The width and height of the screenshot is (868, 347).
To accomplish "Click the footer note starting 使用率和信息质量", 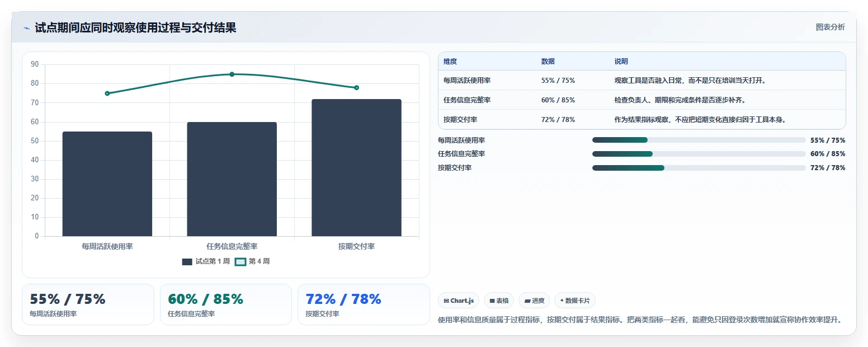I will pos(640,320).
